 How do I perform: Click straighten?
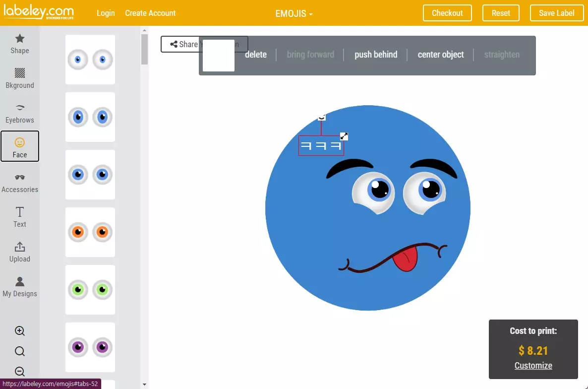[502, 55]
